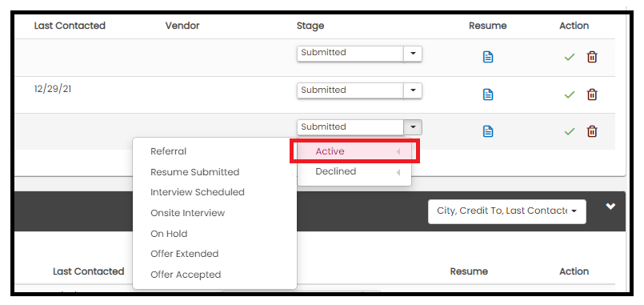This screenshot has width=644, height=305.
Task: Open resume document icon in first row
Action: pos(487,57)
